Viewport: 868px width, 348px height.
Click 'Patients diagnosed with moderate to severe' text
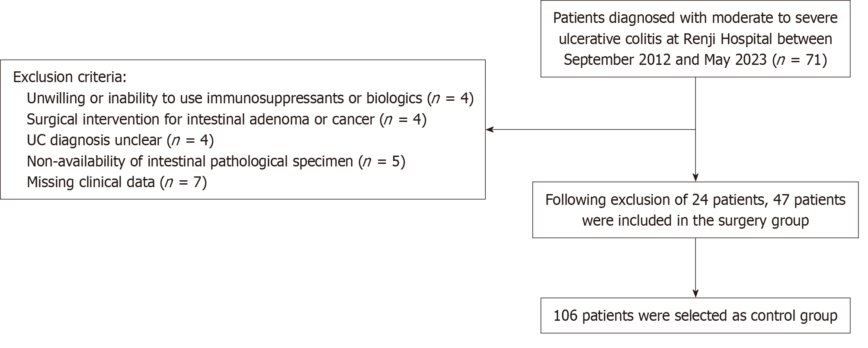pos(695,18)
